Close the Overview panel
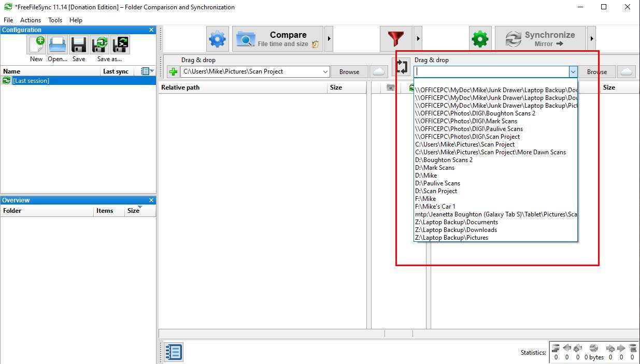 coord(151,200)
